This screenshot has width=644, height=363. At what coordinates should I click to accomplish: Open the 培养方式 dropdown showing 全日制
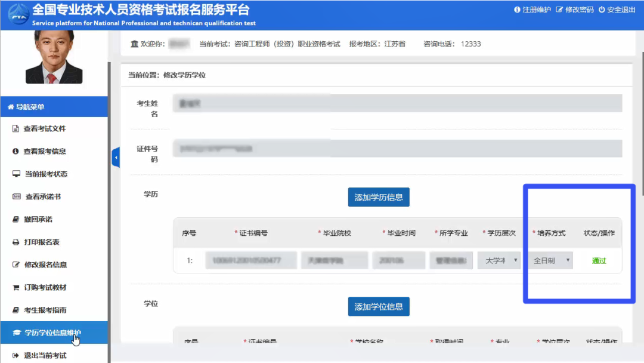551,261
